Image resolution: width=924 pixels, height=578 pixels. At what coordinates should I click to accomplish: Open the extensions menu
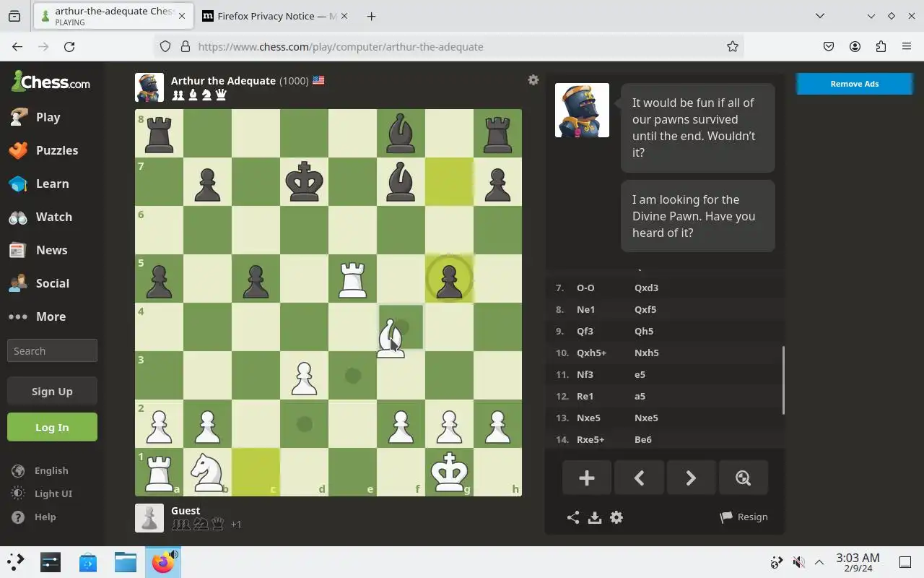[881, 46]
